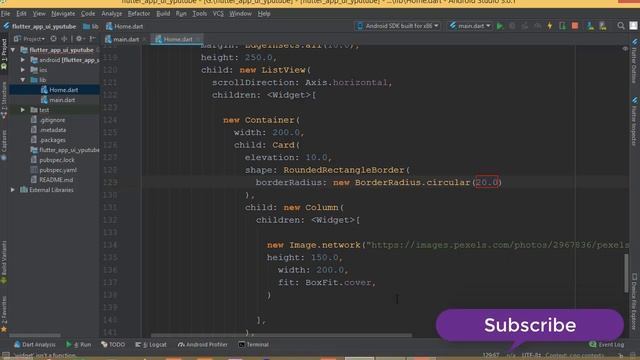Click the editor vertical scrollbar thumb
Screen dimensions: 640x360
pos(626,273)
